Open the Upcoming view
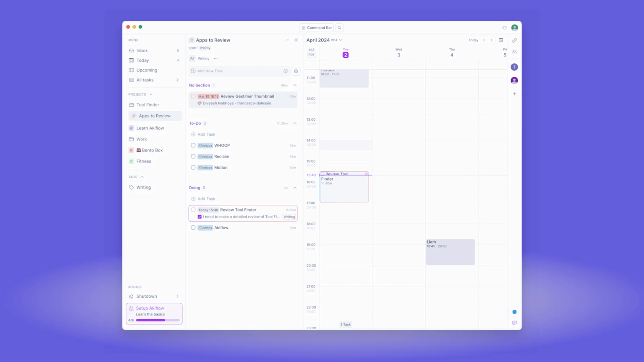644x362 pixels. (147, 70)
